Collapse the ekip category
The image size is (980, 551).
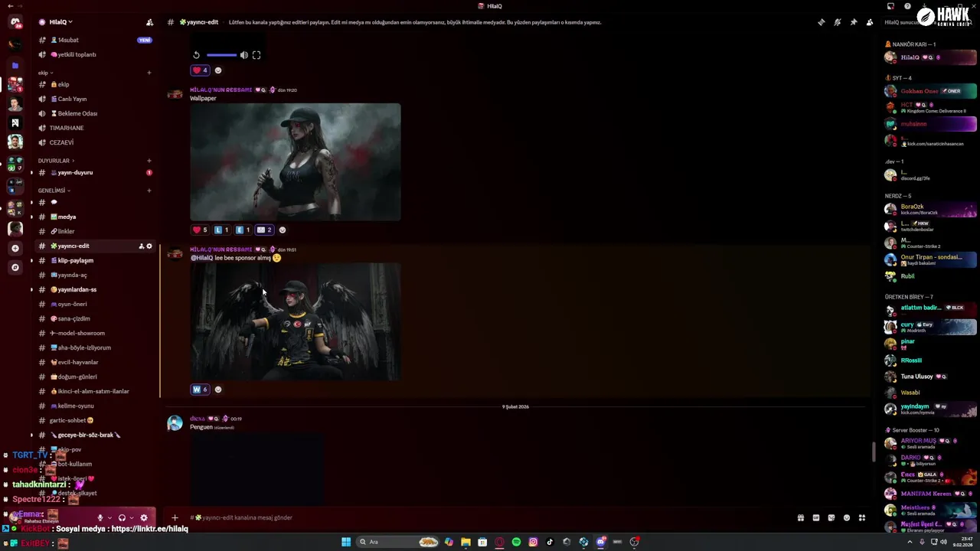point(45,73)
